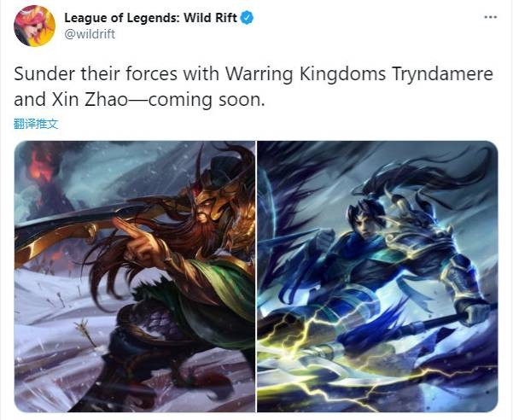Viewport: 513px width, 420px height.
Task: Translate the tweet via 翻译推文 link
Action: [36, 124]
